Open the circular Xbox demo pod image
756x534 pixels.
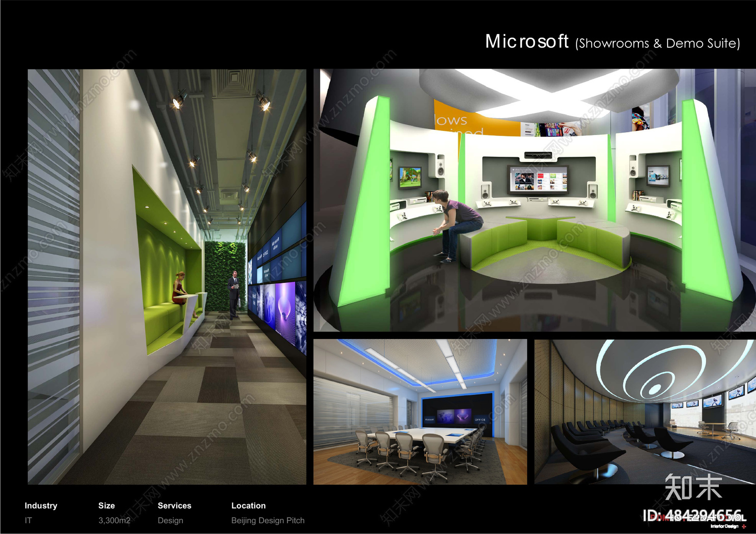click(x=534, y=200)
